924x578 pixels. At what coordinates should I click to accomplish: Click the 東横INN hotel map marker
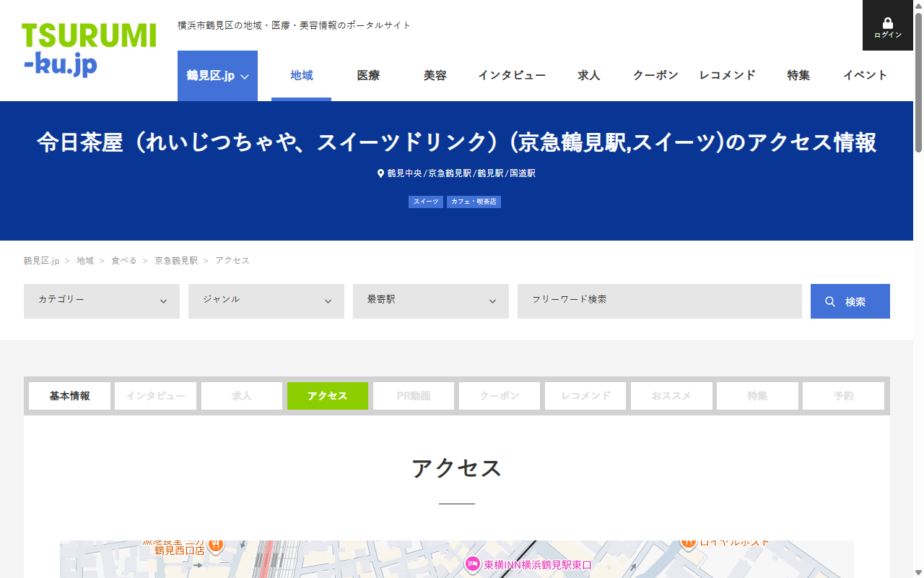[472, 564]
